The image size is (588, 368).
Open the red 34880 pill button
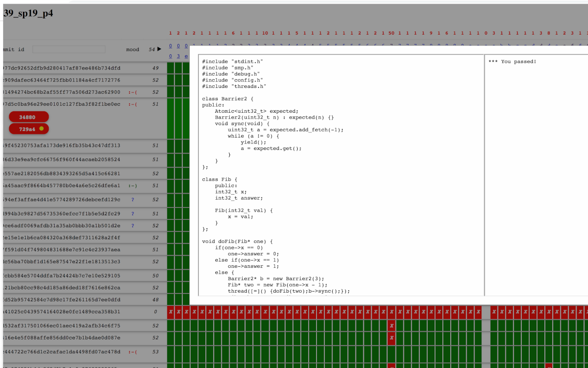[28, 117]
